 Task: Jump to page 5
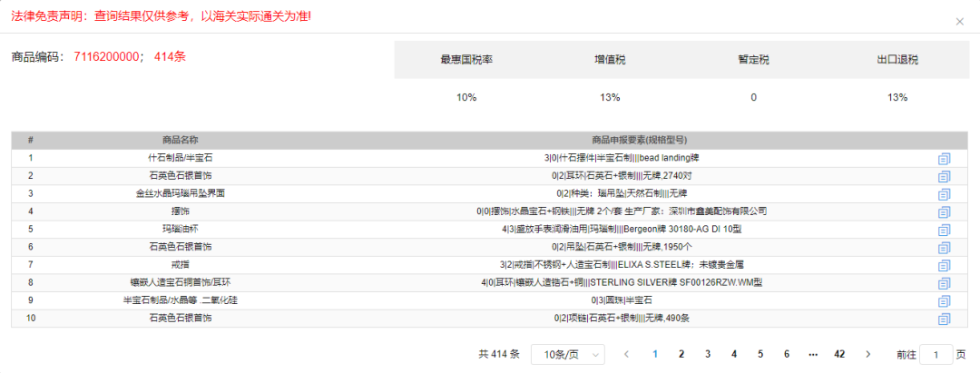(760, 354)
